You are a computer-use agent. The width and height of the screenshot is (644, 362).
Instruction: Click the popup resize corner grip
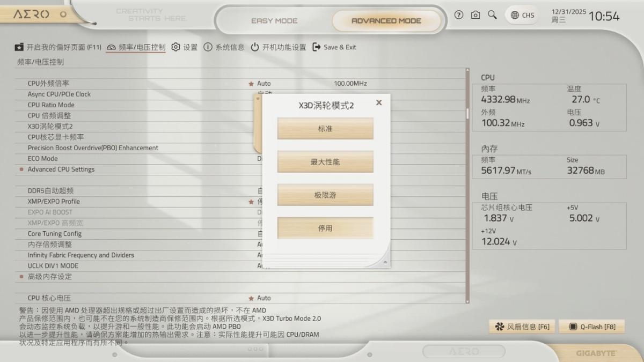(385, 262)
